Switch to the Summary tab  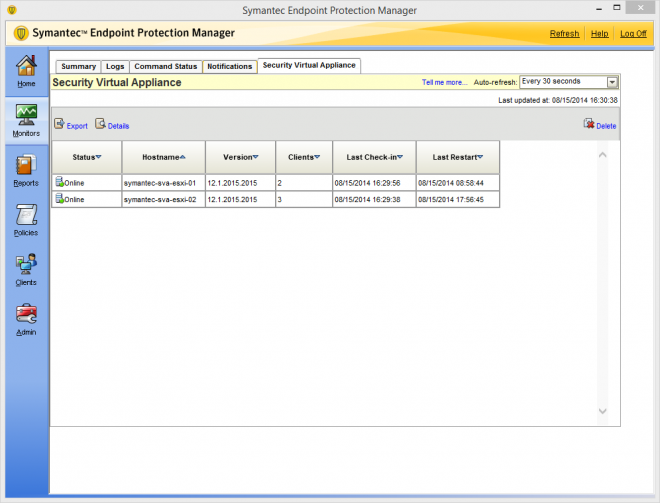coord(78,67)
